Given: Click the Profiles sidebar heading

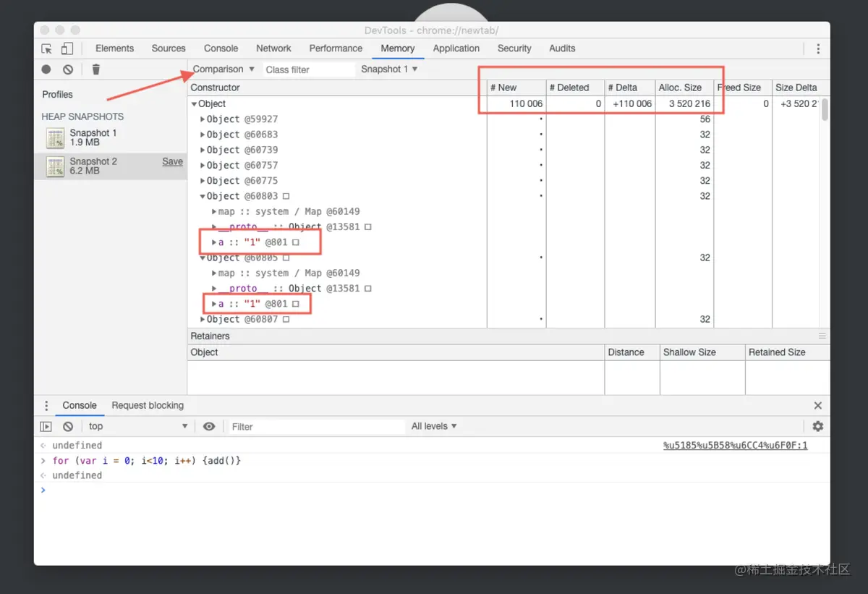Looking at the screenshot, I should (x=57, y=94).
